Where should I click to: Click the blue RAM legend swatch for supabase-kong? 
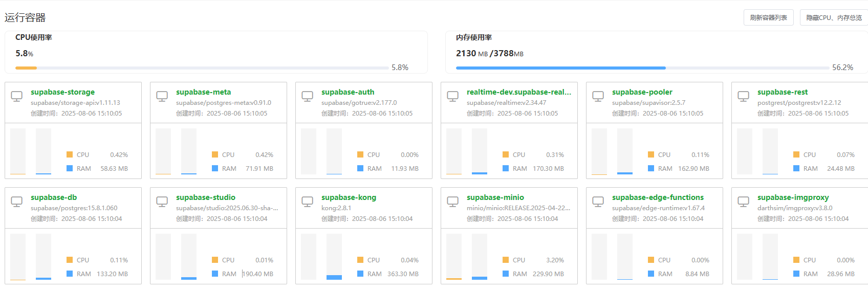pos(360,274)
